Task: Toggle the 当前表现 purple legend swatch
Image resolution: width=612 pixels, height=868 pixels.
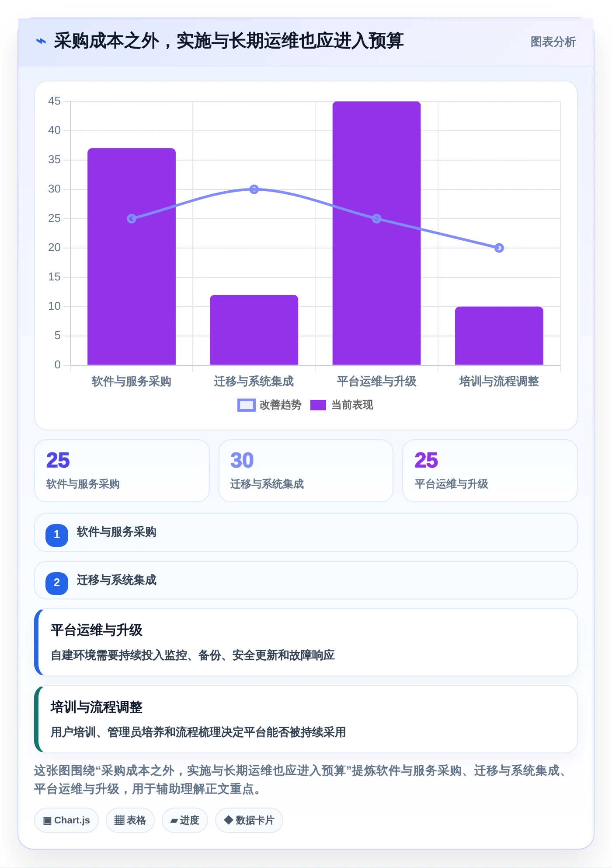Action: 318,405
